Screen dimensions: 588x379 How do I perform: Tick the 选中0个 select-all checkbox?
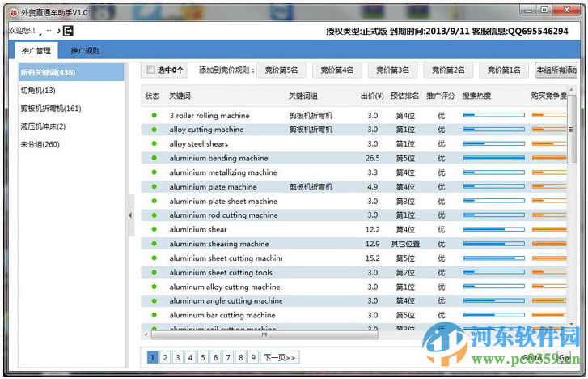pyautogui.click(x=150, y=70)
